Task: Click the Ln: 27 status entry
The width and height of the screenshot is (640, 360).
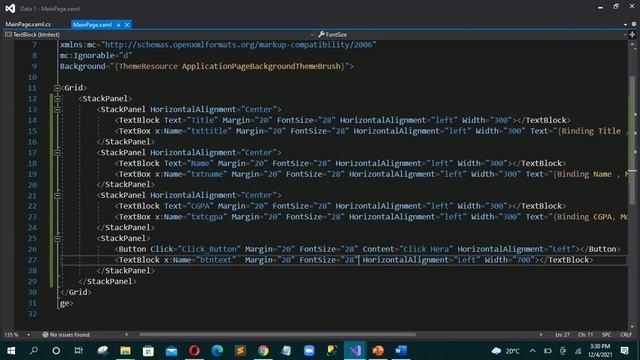Action: 562,335
